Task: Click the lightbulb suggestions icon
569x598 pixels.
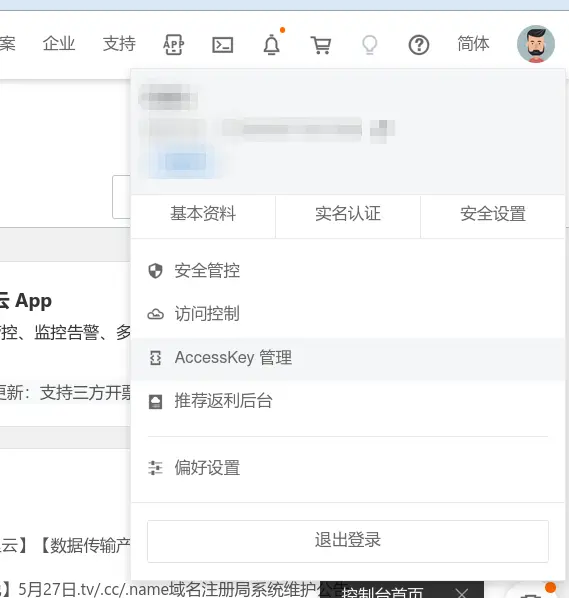Action: click(370, 45)
